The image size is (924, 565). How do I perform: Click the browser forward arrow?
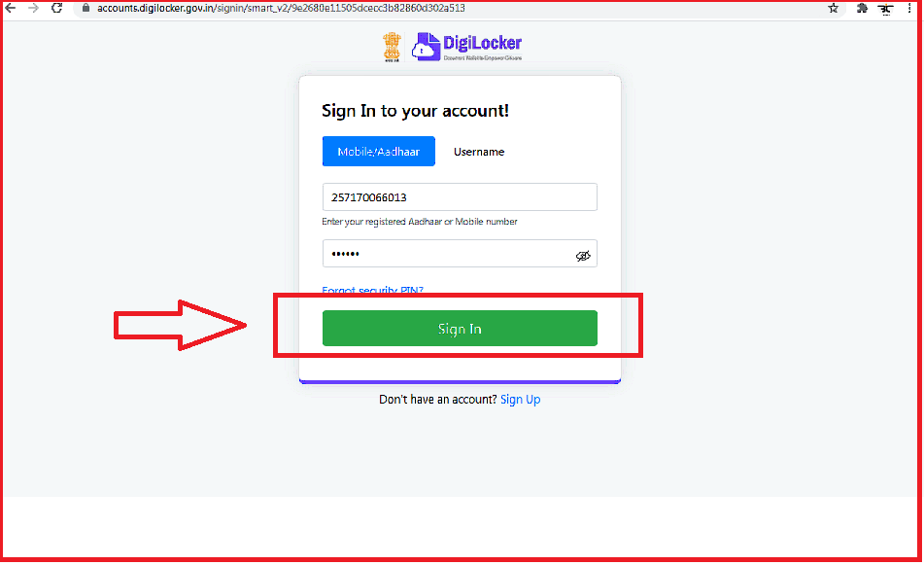coord(34,8)
